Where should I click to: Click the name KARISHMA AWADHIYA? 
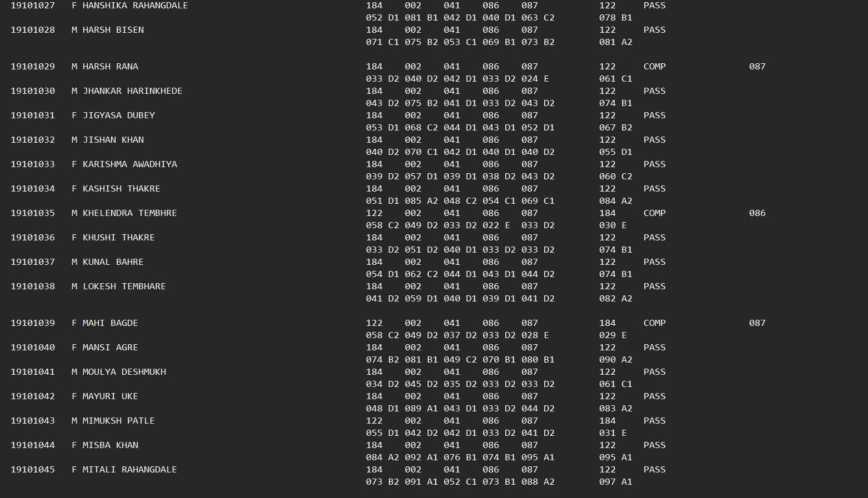130,164
